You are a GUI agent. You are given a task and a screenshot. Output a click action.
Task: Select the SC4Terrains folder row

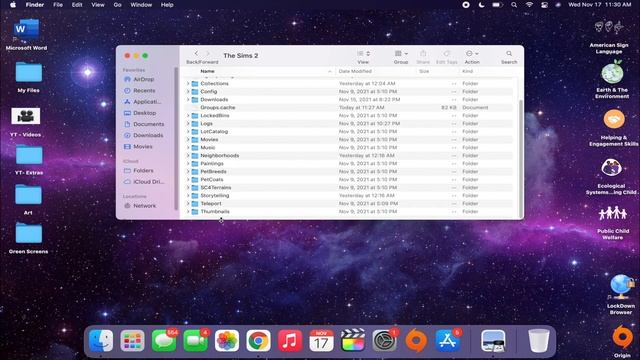[349, 187]
